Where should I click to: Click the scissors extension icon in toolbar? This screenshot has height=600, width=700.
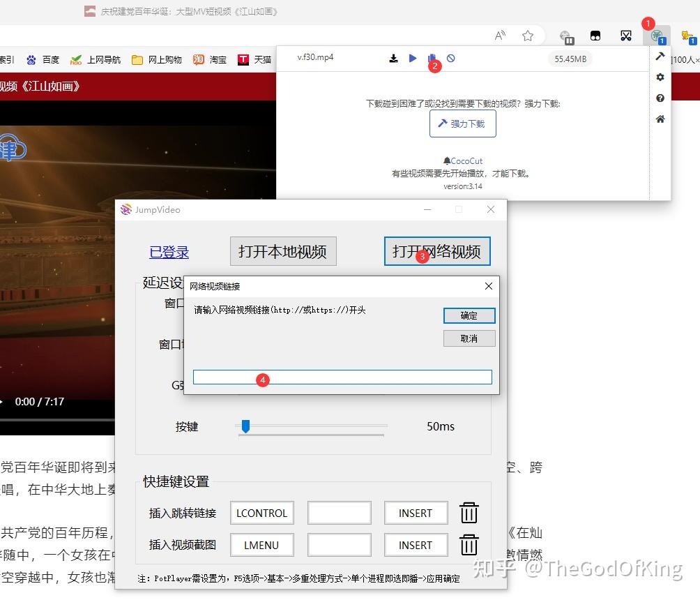click(625, 35)
